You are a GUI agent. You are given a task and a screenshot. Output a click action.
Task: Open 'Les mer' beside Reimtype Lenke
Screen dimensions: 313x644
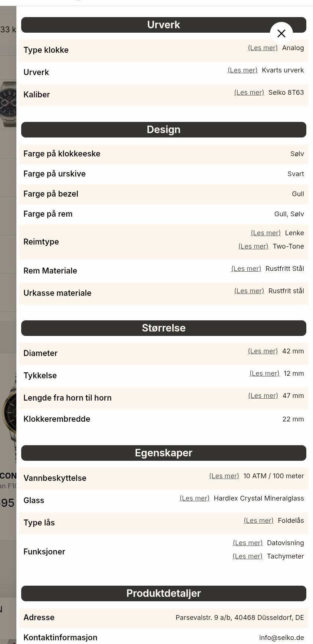click(265, 233)
